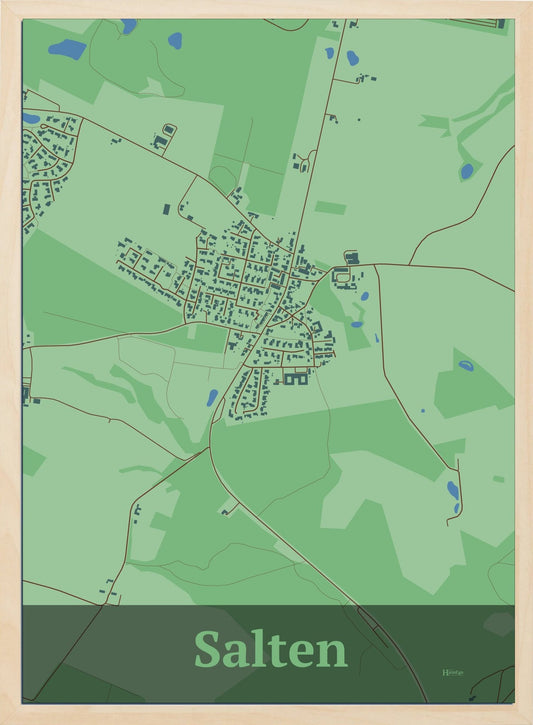The height and width of the screenshot is (725, 533).
Task: Click the small logo in the dark footer band
Action: pyautogui.click(x=453, y=672)
